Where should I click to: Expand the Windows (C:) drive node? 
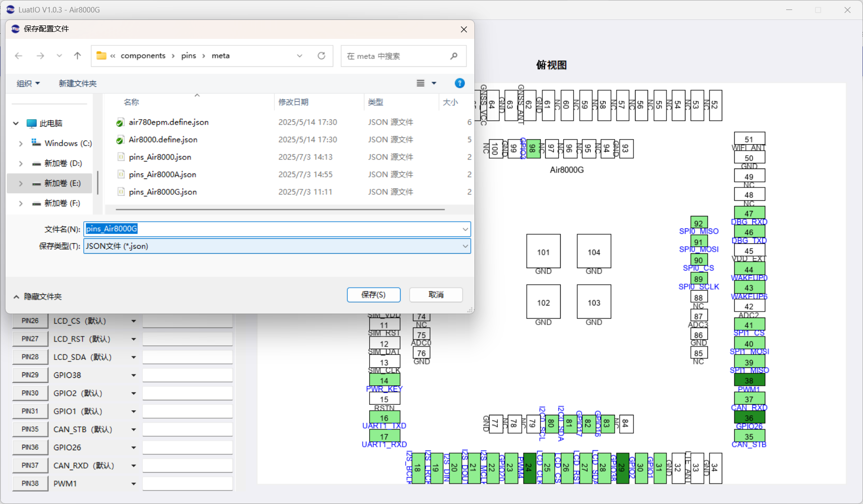click(x=20, y=144)
